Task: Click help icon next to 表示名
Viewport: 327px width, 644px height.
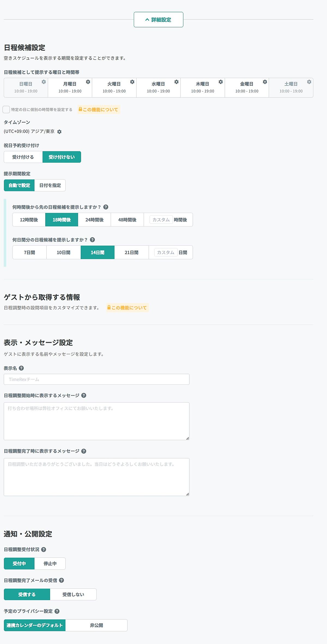Action: point(21,368)
